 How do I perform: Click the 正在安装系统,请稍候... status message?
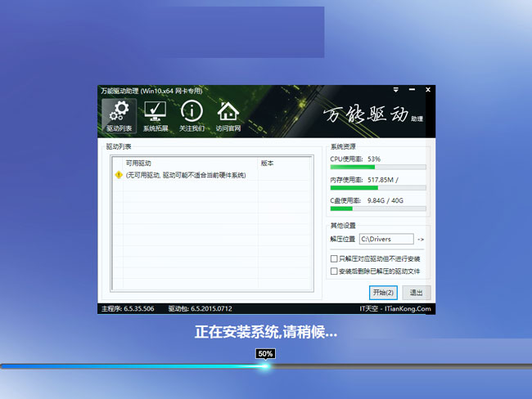(x=266, y=332)
